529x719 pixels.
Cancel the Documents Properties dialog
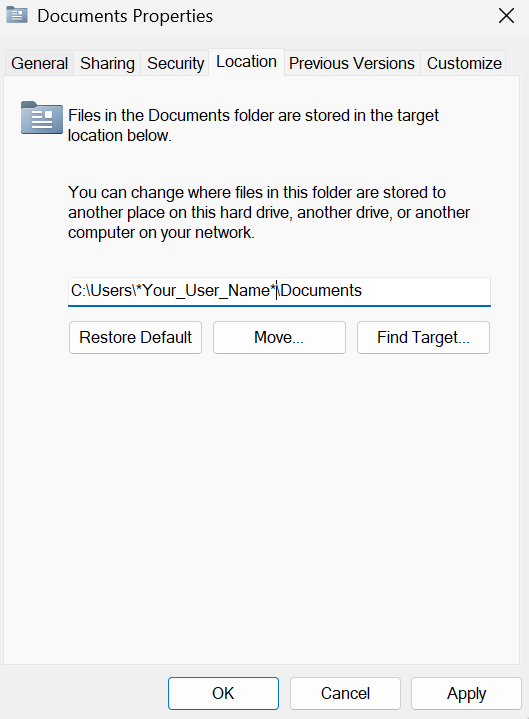point(345,693)
